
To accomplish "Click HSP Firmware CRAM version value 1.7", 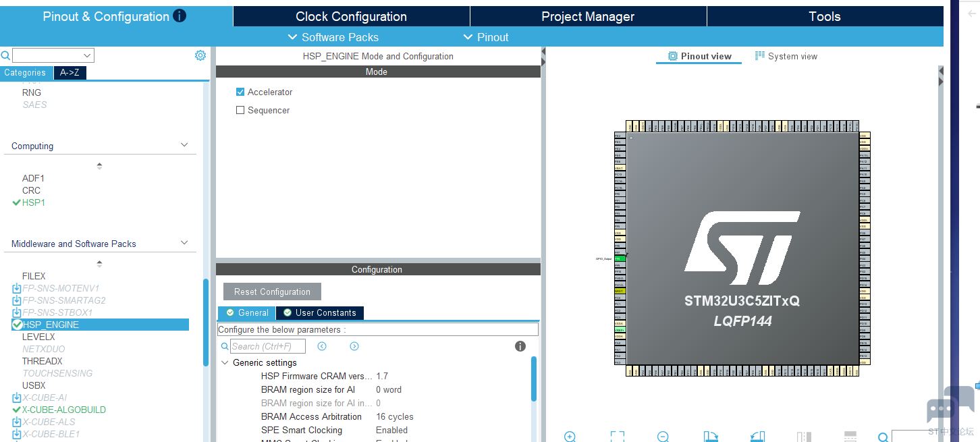I will point(382,376).
